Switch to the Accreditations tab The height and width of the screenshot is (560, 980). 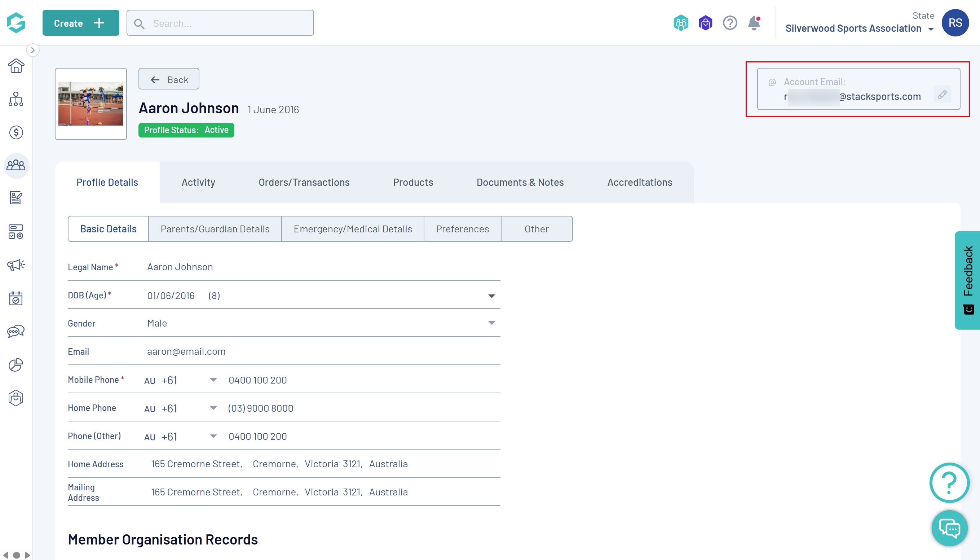click(640, 182)
